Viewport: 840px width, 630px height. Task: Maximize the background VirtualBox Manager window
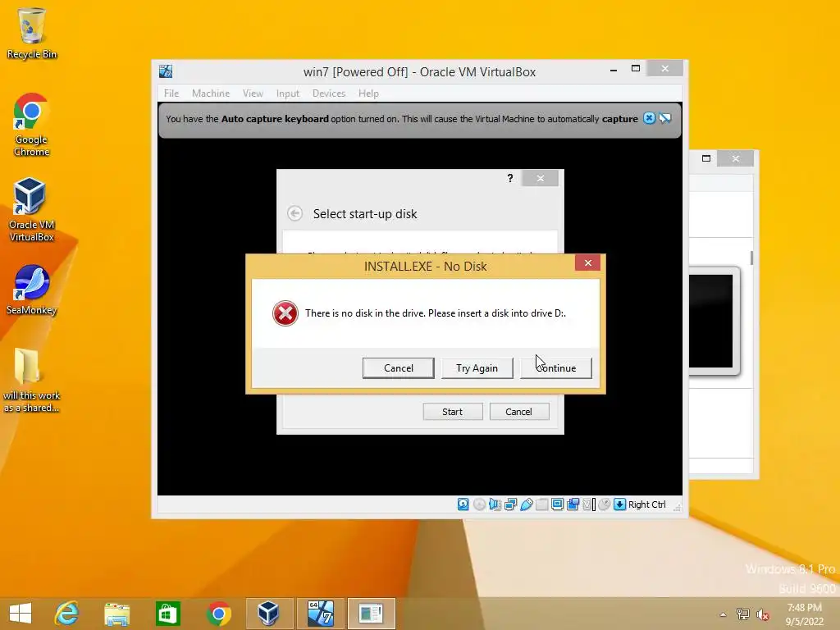coord(706,158)
